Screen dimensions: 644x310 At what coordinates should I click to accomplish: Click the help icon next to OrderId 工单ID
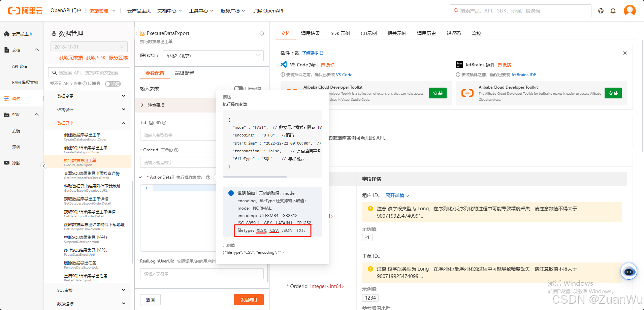pos(176,150)
